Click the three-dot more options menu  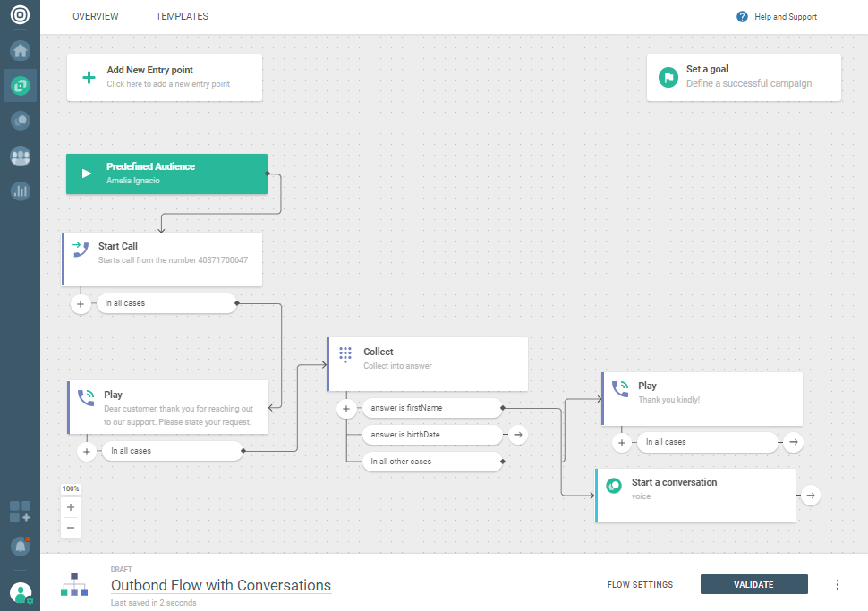pyautogui.click(x=838, y=585)
